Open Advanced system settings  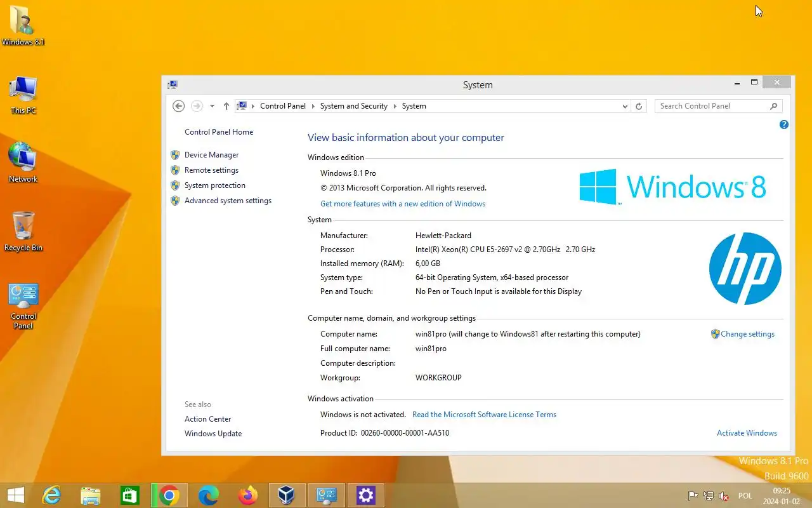(228, 201)
